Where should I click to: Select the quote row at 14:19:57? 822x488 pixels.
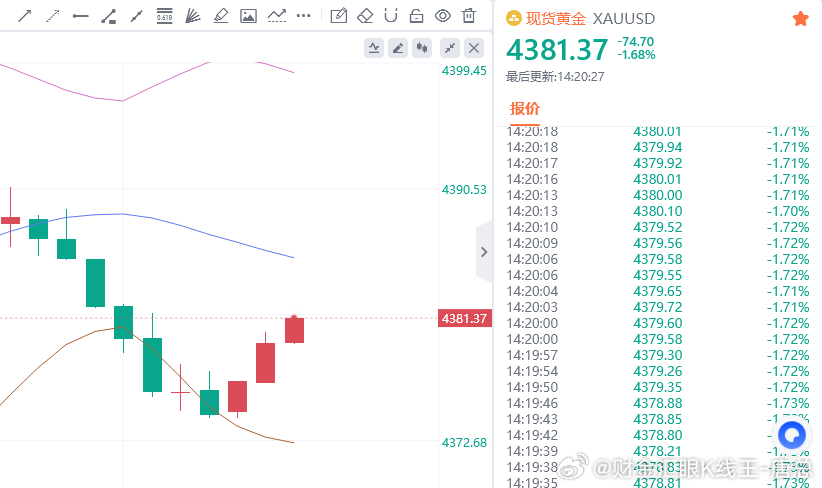pyautogui.click(x=658, y=355)
